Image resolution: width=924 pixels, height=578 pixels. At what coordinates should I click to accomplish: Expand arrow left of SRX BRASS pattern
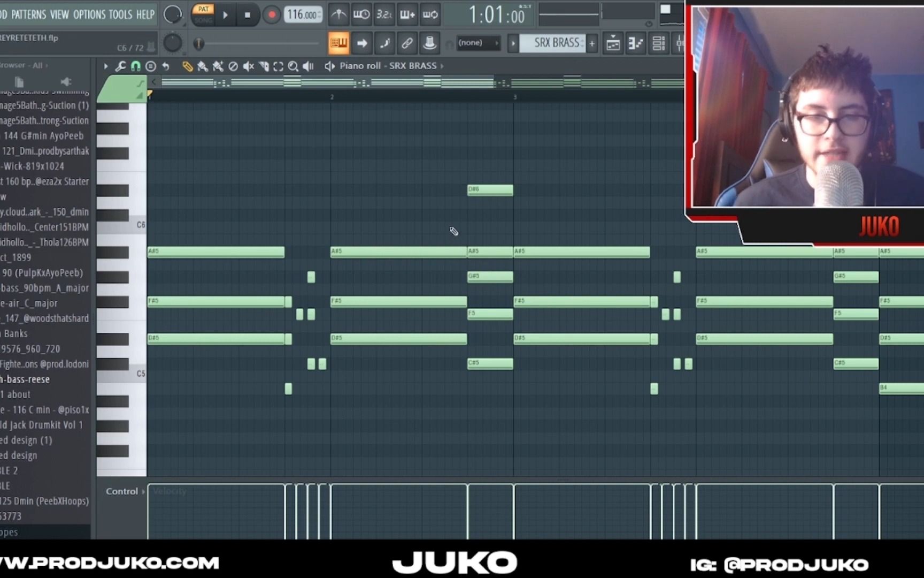(513, 43)
